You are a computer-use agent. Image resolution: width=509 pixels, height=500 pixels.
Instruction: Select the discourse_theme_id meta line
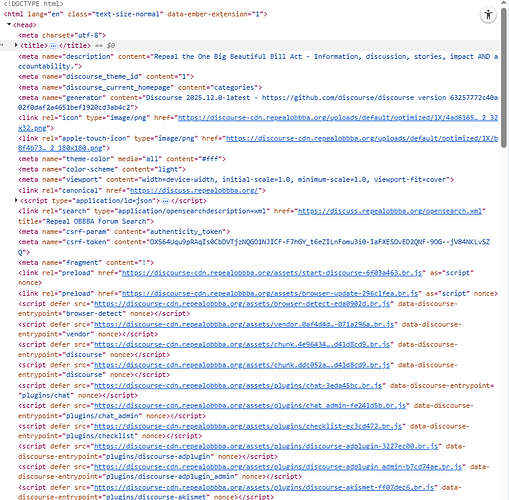106,76
